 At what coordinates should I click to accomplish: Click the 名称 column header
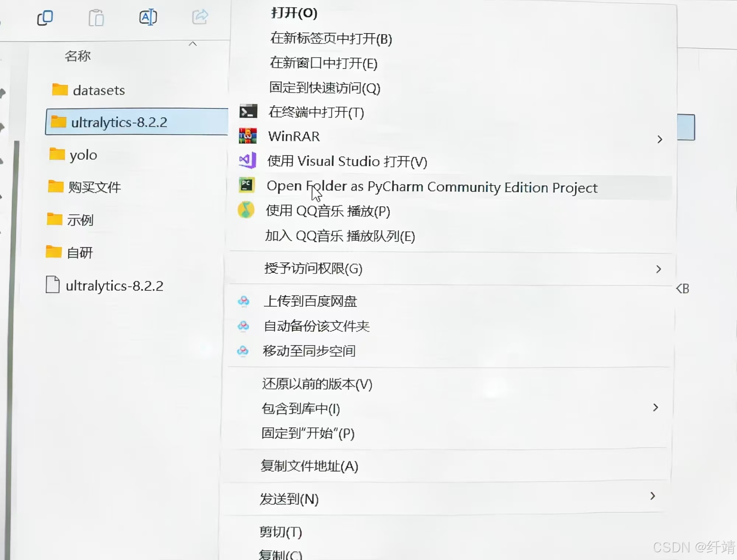pos(78,56)
